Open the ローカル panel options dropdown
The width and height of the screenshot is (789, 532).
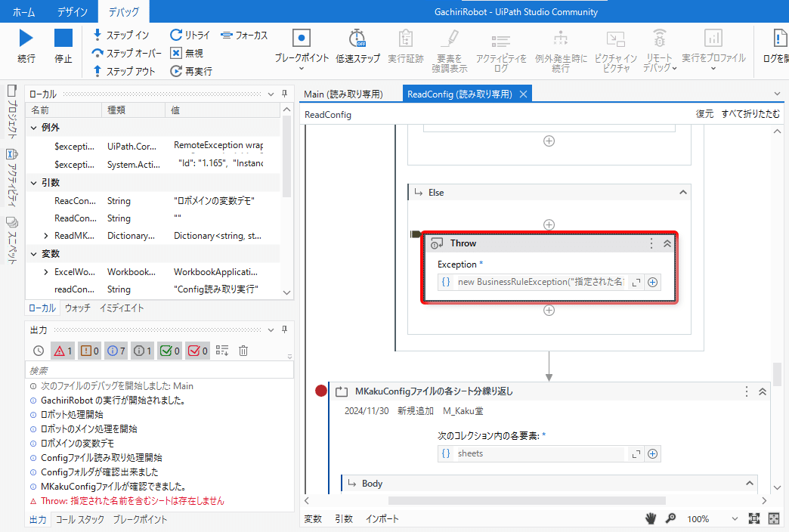pyautogui.click(x=271, y=94)
